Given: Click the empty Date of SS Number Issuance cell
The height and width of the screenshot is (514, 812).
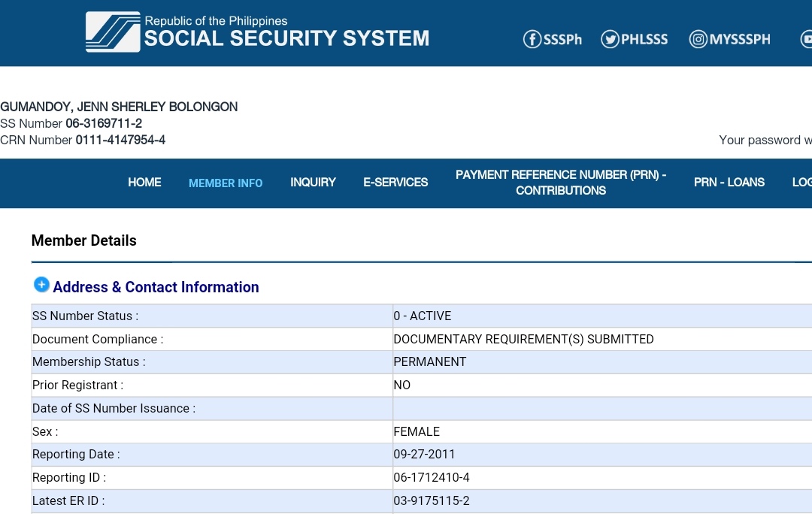Looking at the screenshot, I should [601, 409].
